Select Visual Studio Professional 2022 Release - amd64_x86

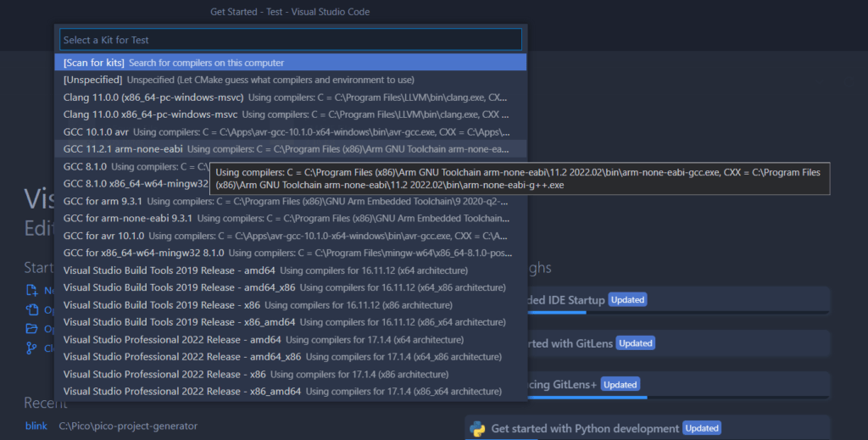click(290, 356)
